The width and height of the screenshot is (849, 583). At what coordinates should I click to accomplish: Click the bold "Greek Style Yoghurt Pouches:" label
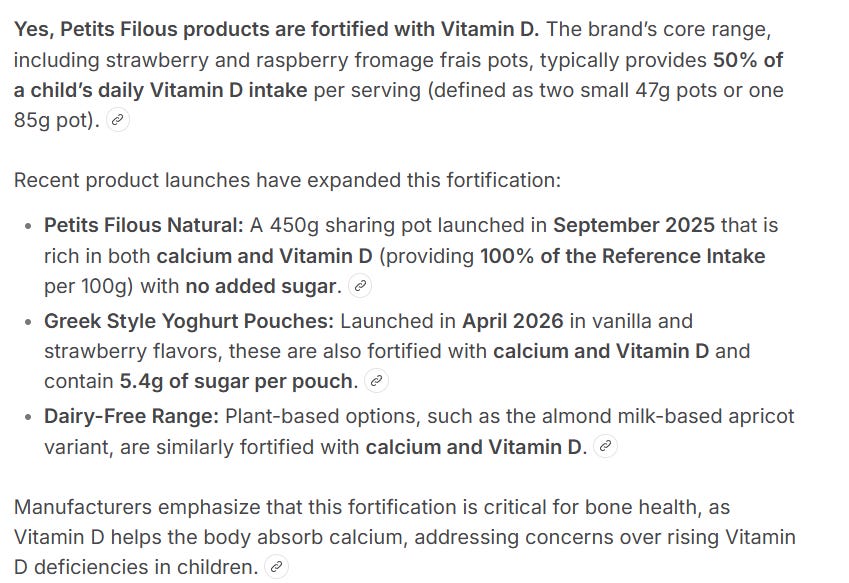pyautogui.click(x=189, y=321)
